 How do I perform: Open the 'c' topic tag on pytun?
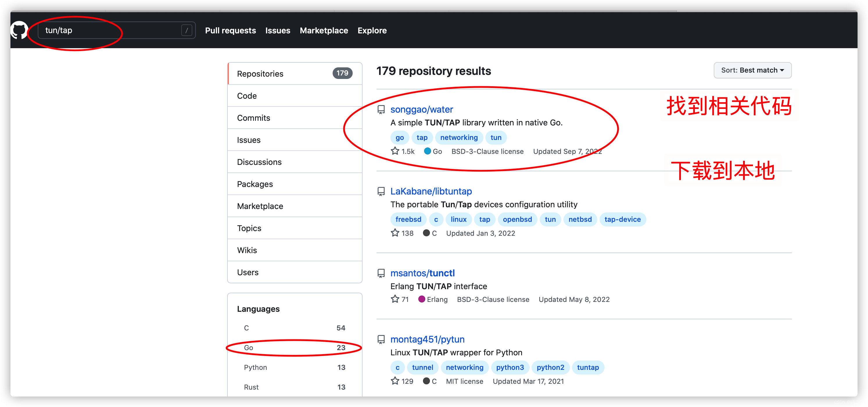(x=398, y=367)
